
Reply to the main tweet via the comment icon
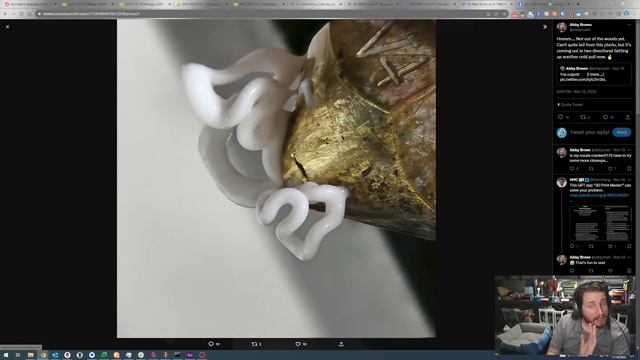pyautogui.click(x=560, y=117)
